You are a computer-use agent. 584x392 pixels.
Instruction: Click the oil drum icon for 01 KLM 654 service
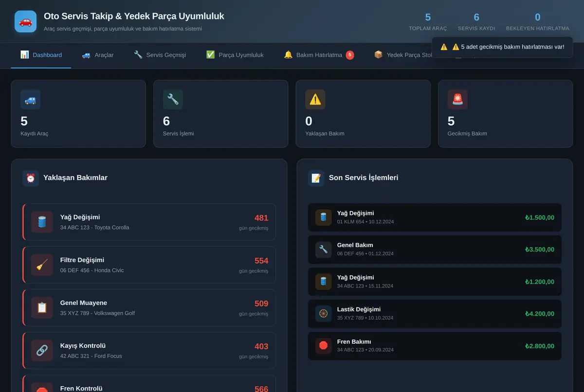[x=323, y=217]
